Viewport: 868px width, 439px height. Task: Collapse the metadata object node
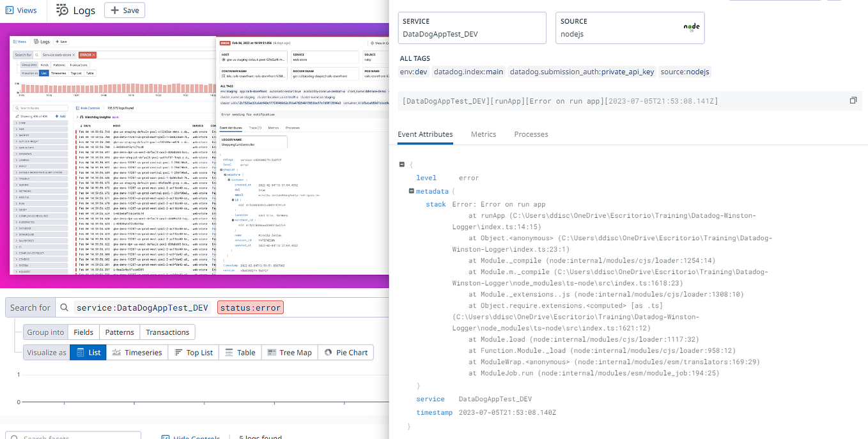(x=411, y=190)
